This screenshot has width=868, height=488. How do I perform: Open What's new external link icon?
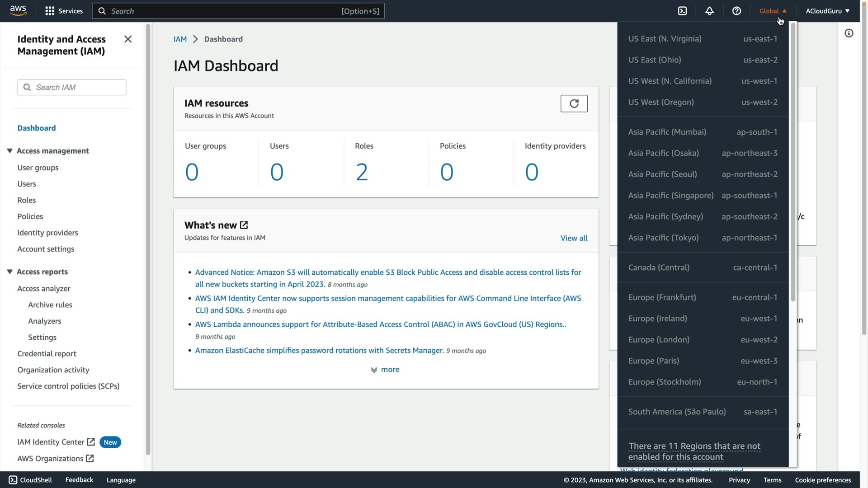(244, 225)
